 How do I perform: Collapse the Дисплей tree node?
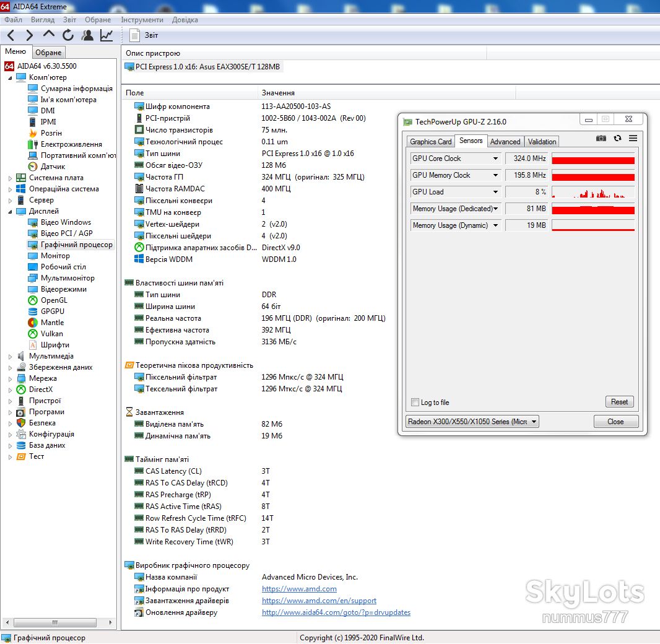pyautogui.click(x=10, y=212)
